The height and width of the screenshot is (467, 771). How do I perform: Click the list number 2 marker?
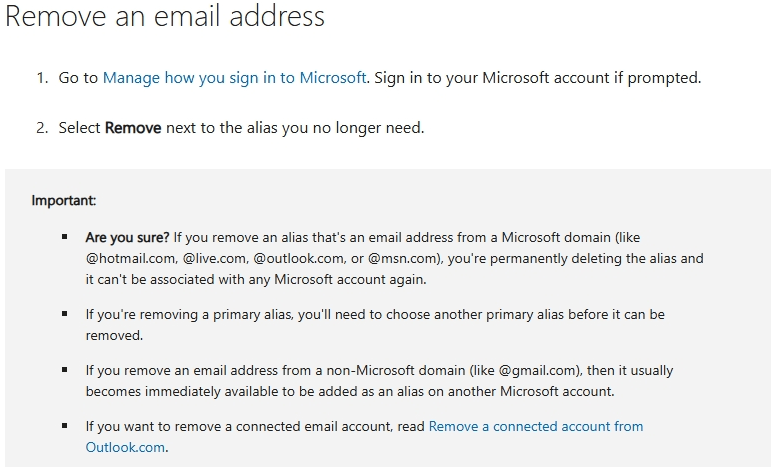click(x=42, y=128)
